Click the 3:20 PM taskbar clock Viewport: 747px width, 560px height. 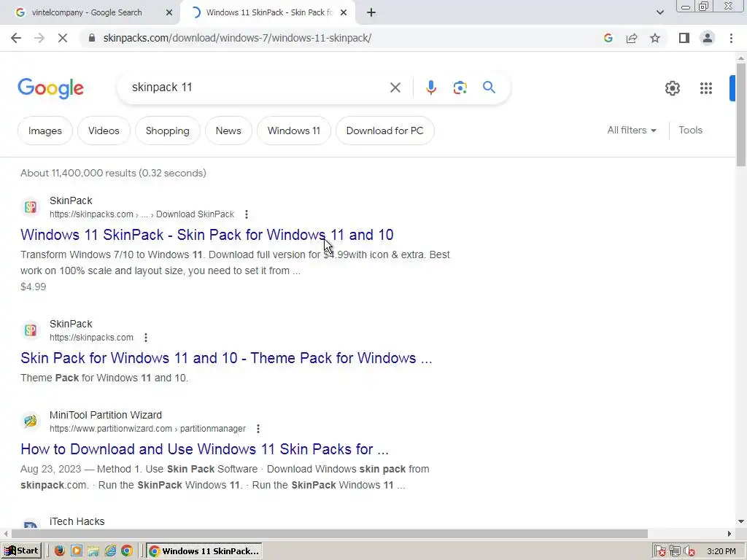point(721,551)
